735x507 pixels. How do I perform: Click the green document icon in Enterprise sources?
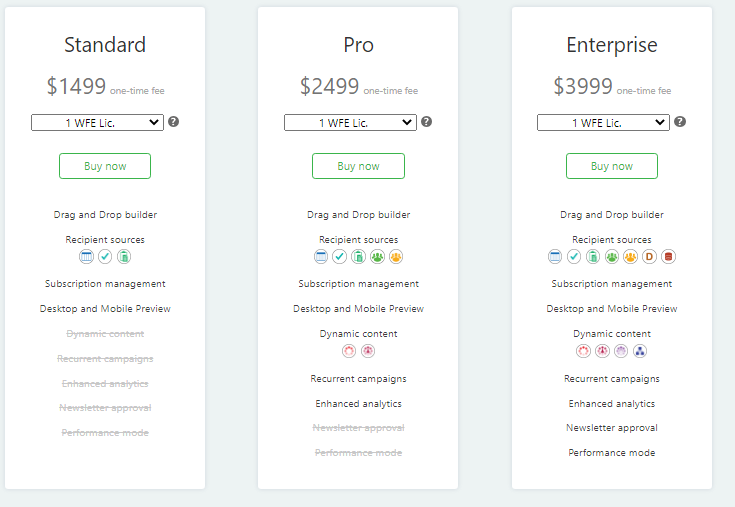point(592,257)
